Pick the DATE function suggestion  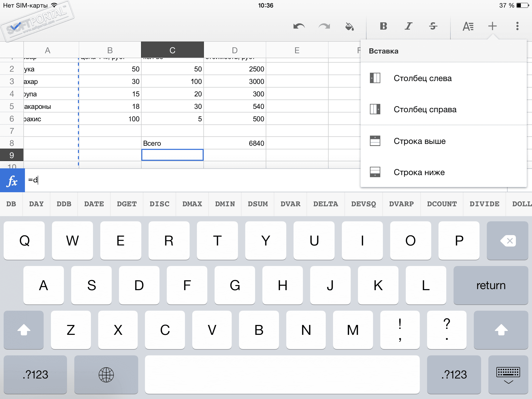94,204
